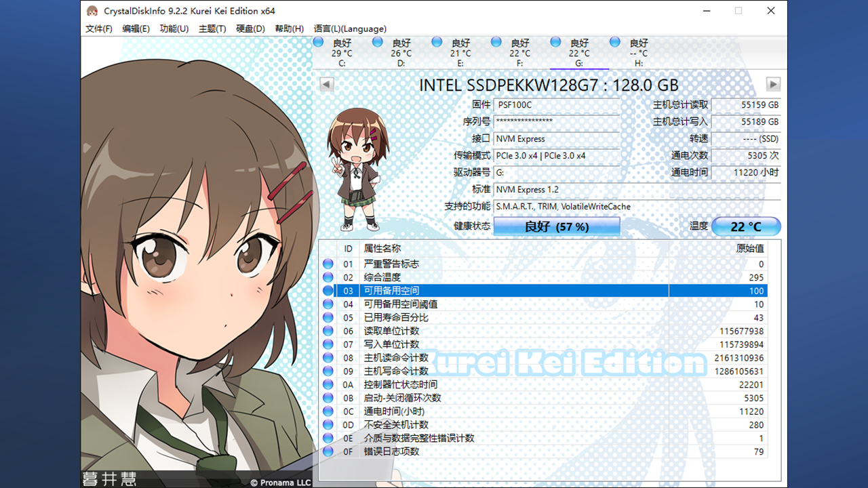Click the raw value 22201
The width and height of the screenshot is (868, 488).
[751, 384]
